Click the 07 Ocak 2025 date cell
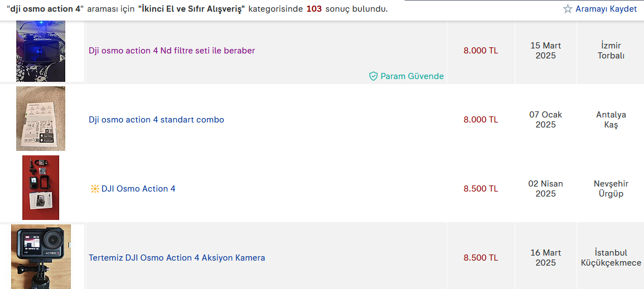This screenshot has height=289, width=644. [x=545, y=120]
